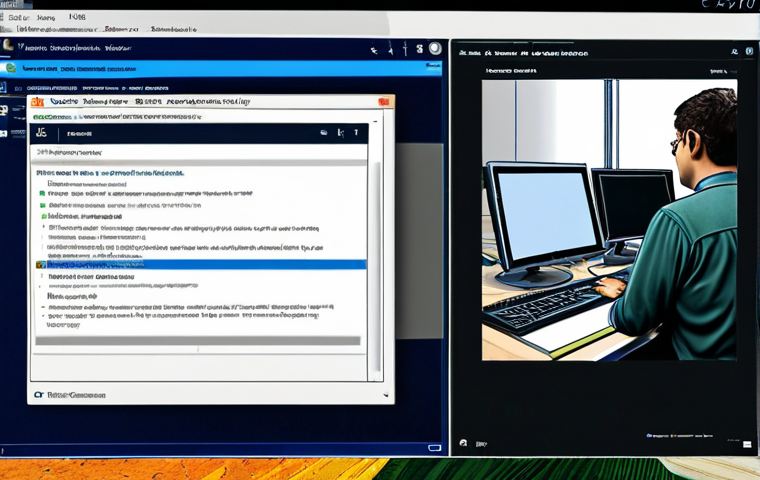
Task: Click the green globe icon in the light-blue bar
Action: point(11,68)
